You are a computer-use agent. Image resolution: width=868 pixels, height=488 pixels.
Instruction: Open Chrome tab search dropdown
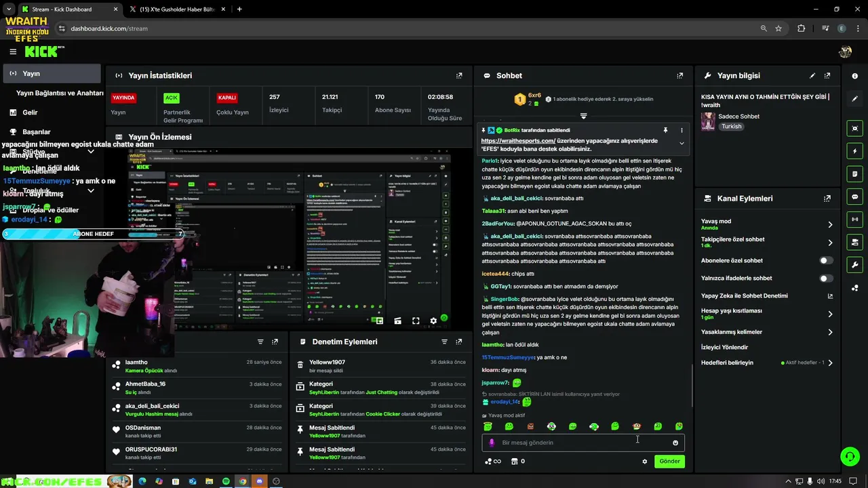(9, 9)
